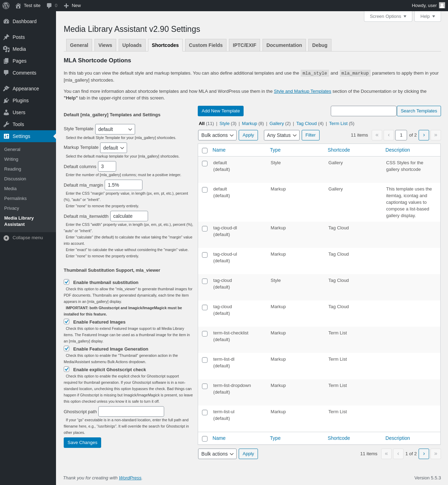The width and height of the screenshot is (448, 485).
Task: Click the Ghostscript path input field
Action: [131, 411]
